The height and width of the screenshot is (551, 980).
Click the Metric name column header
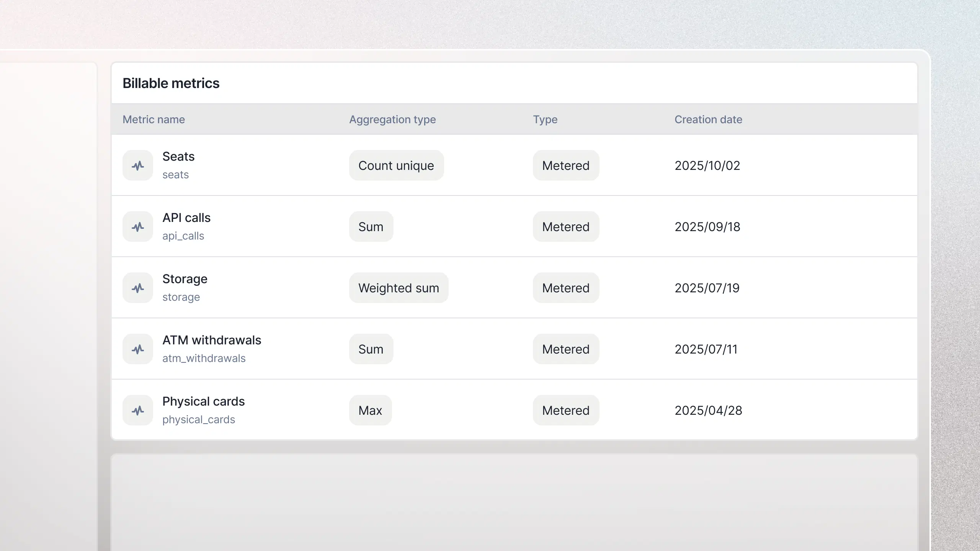154,119
